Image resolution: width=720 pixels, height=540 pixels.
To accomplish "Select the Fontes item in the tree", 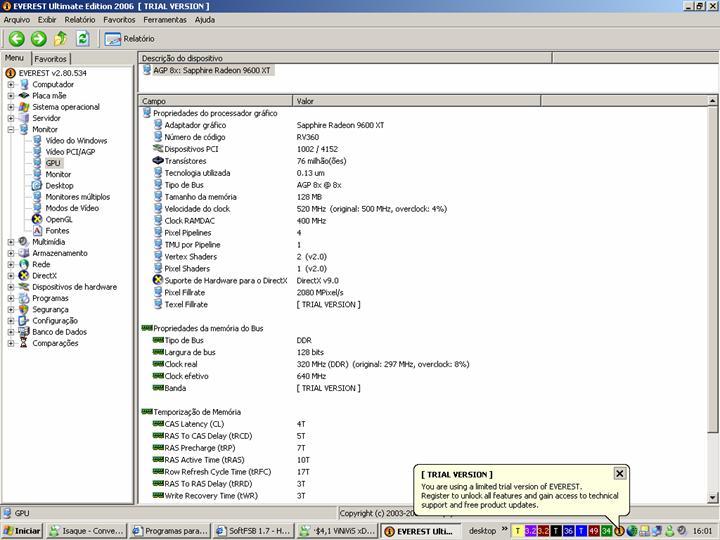I will click(57, 231).
